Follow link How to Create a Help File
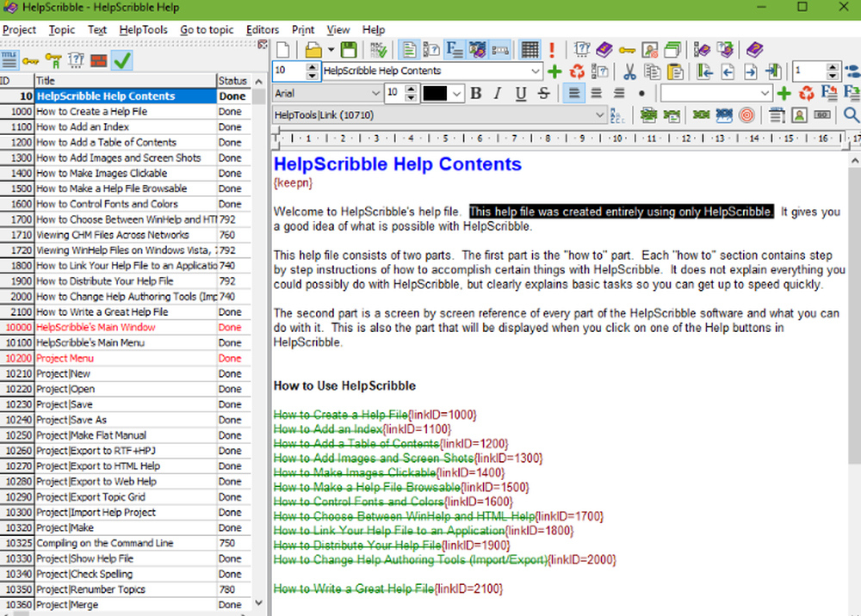The image size is (861, 616). 340,415
